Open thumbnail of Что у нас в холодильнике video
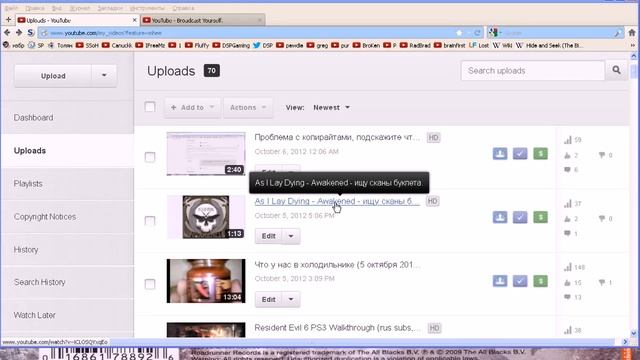Screen dimensions: 640x360 206,281
